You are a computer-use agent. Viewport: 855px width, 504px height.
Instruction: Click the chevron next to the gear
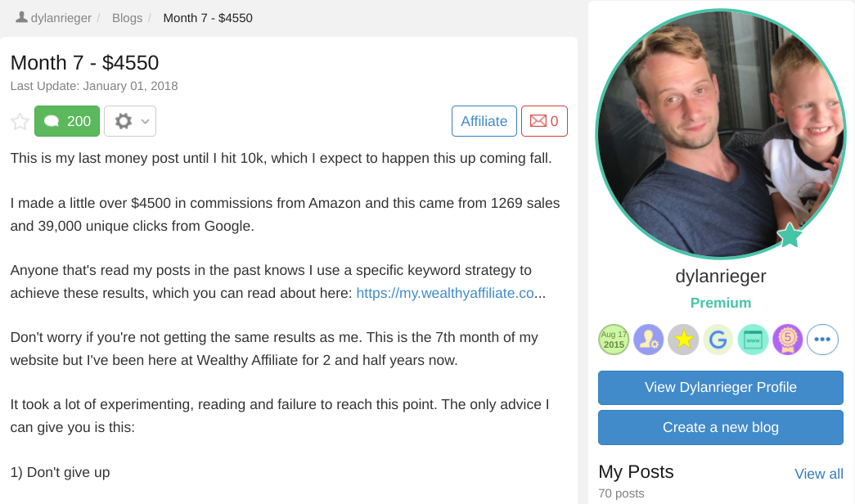145,121
